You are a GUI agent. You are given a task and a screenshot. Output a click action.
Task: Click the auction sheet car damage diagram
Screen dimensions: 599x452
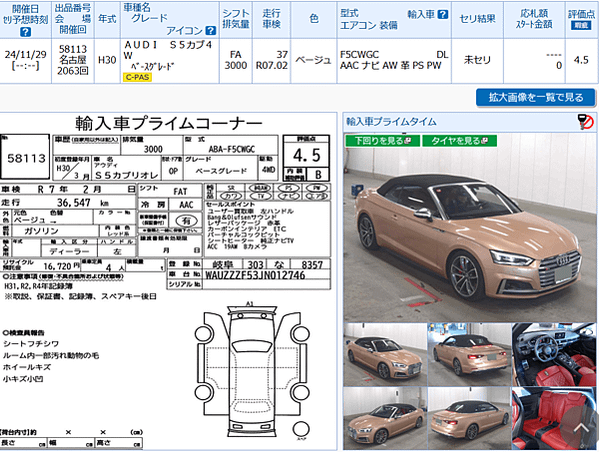coord(252,371)
